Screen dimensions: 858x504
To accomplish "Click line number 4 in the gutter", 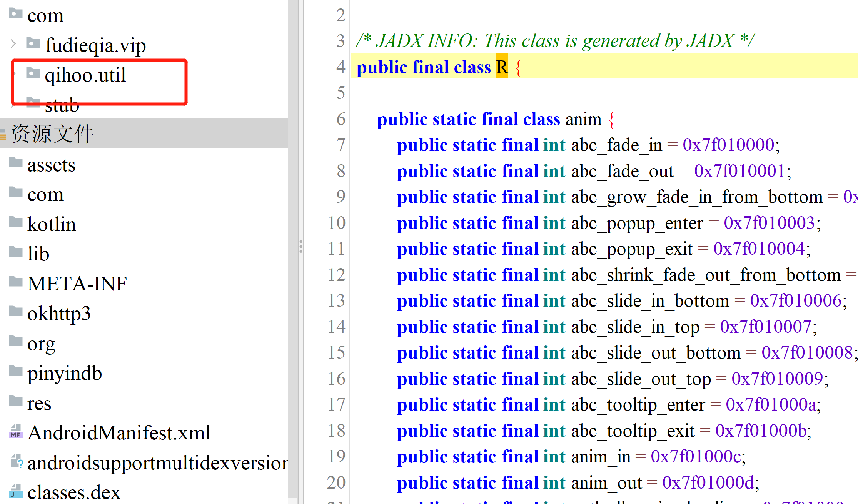I will click(x=341, y=67).
